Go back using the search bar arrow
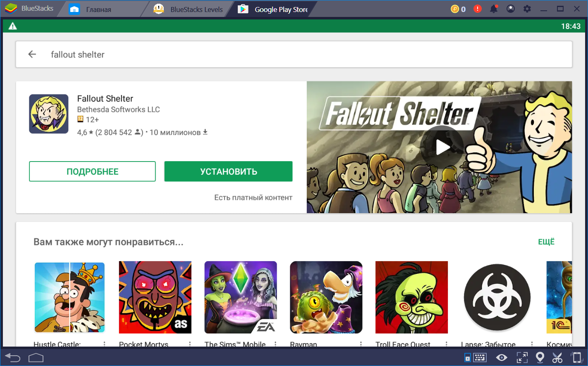This screenshot has width=588, height=366. coord(32,54)
